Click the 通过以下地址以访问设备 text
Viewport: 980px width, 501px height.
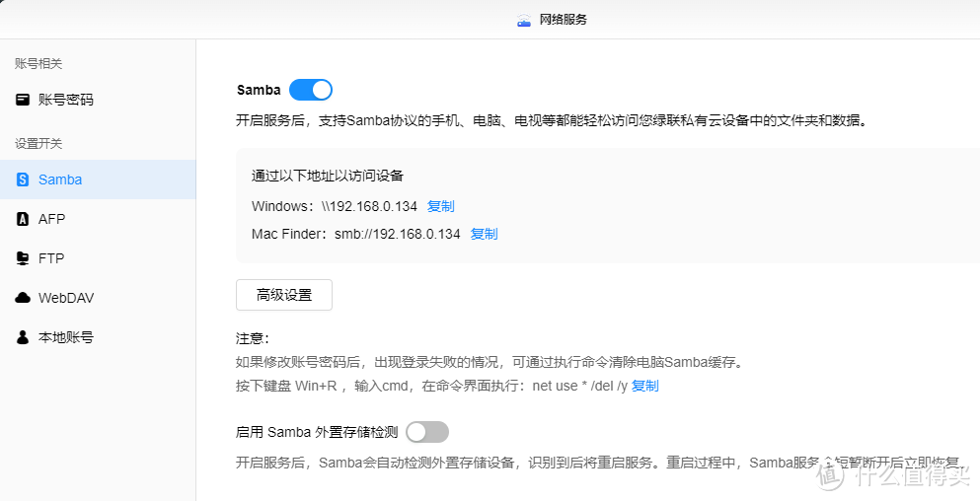[x=328, y=176]
